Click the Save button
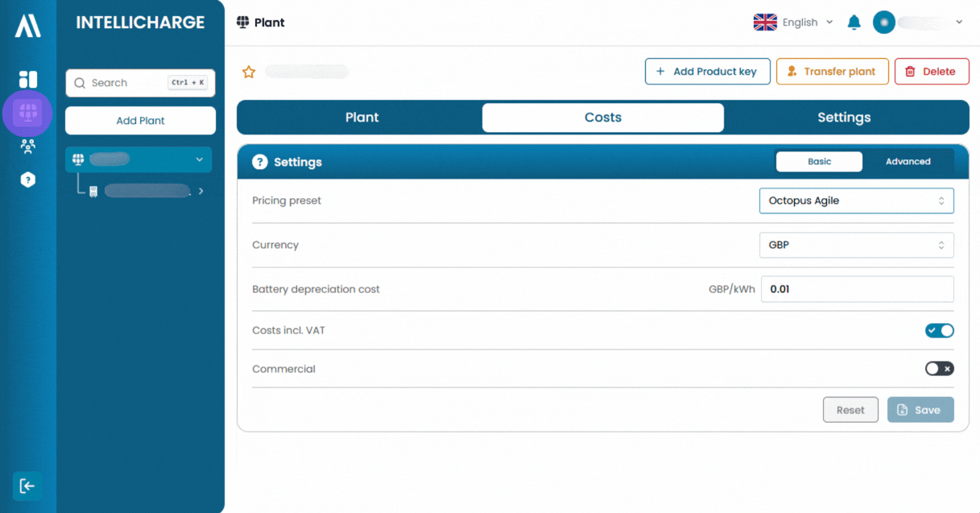 920,410
